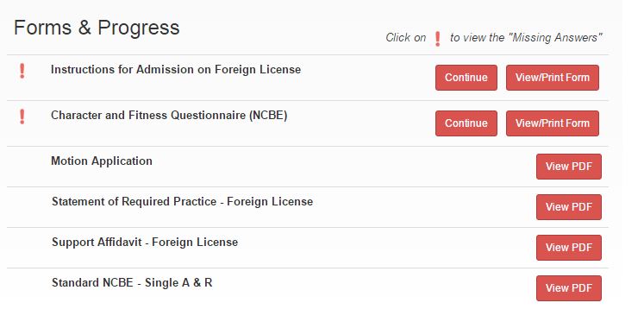
Task: View PDF for Support Affidavit - Foreign License
Action: pyautogui.click(x=569, y=248)
